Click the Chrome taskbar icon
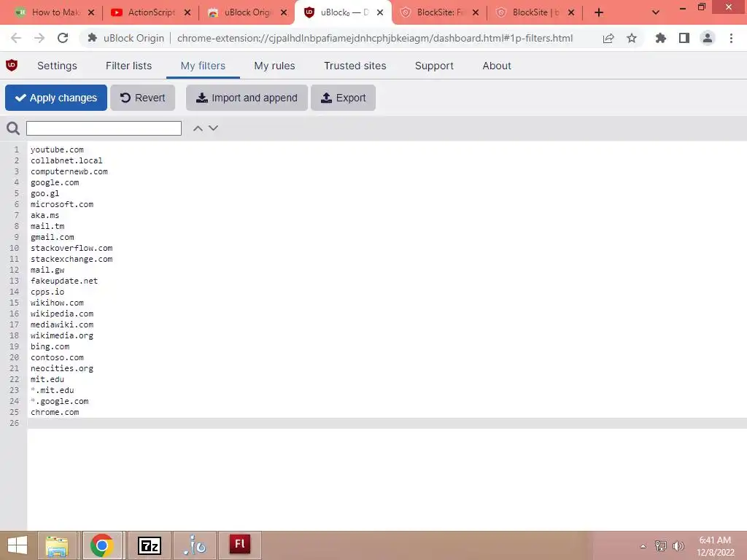747x560 pixels. pyautogui.click(x=102, y=545)
